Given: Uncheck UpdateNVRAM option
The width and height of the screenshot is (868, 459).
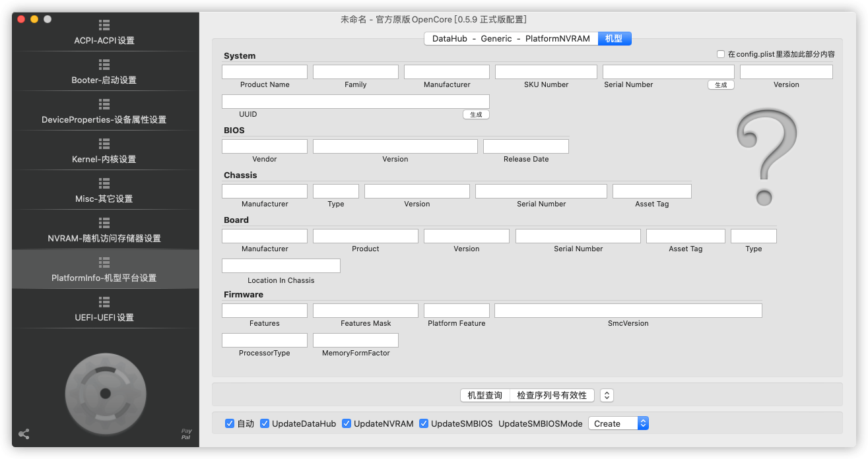Looking at the screenshot, I should (347, 423).
